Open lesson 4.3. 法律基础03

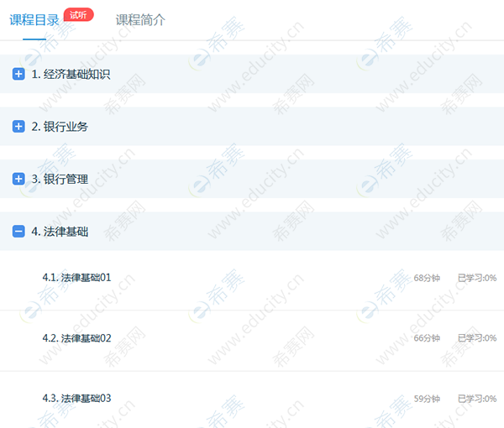pos(76,399)
